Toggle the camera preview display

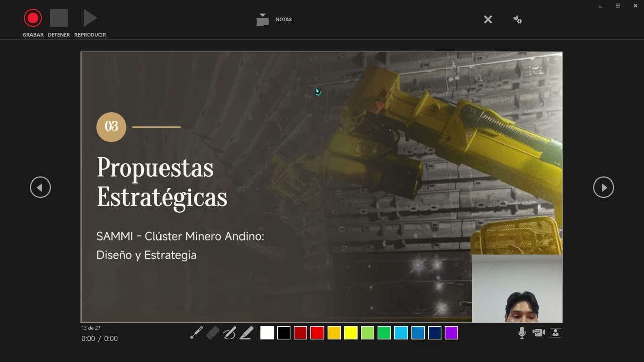pyautogui.click(x=555, y=333)
